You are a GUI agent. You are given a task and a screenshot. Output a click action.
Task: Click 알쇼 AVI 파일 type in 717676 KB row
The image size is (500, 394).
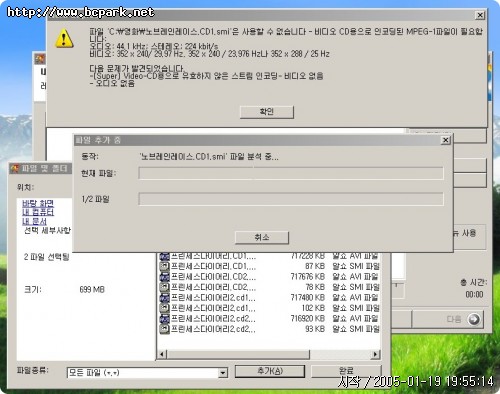(355, 277)
